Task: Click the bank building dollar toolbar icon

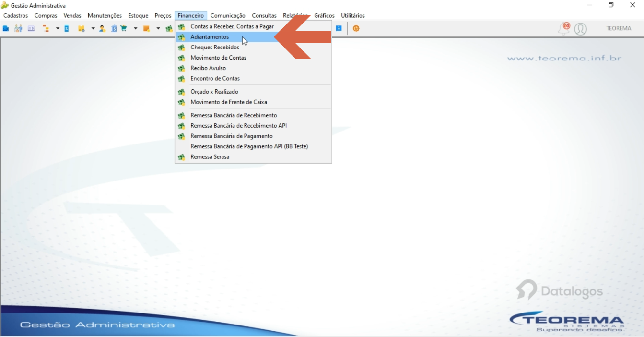Action: (x=114, y=28)
